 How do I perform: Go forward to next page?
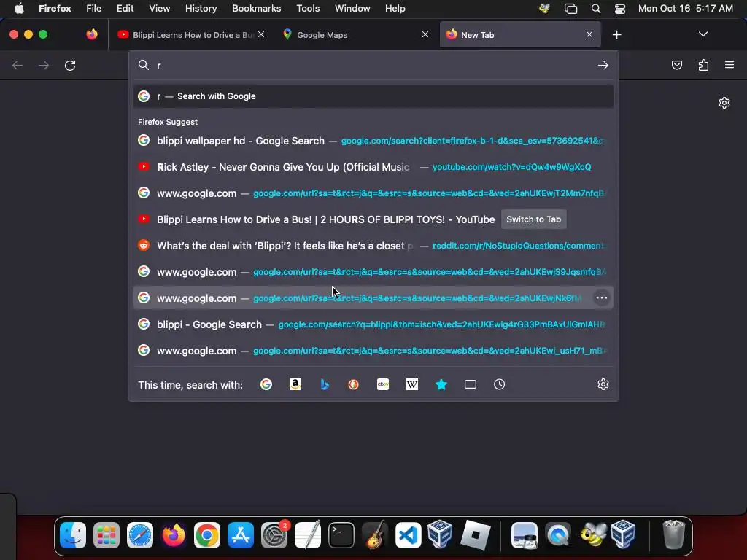coord(44,65)
